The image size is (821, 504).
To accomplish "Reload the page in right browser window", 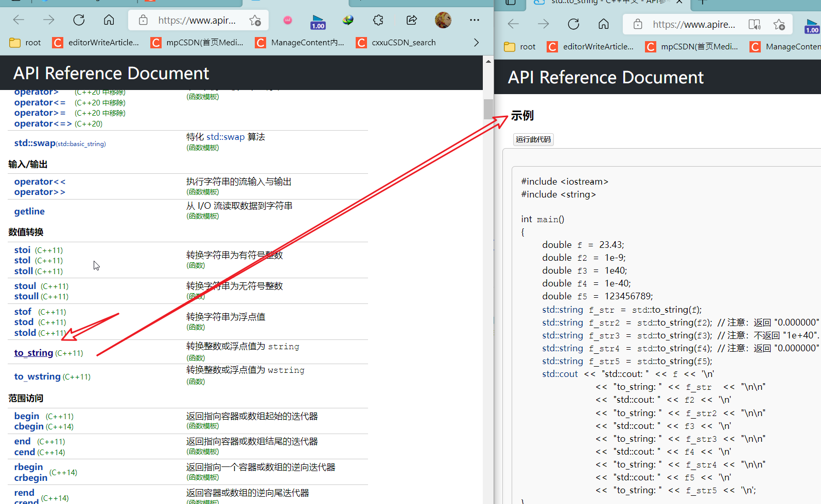I will [x=573, y=24].
